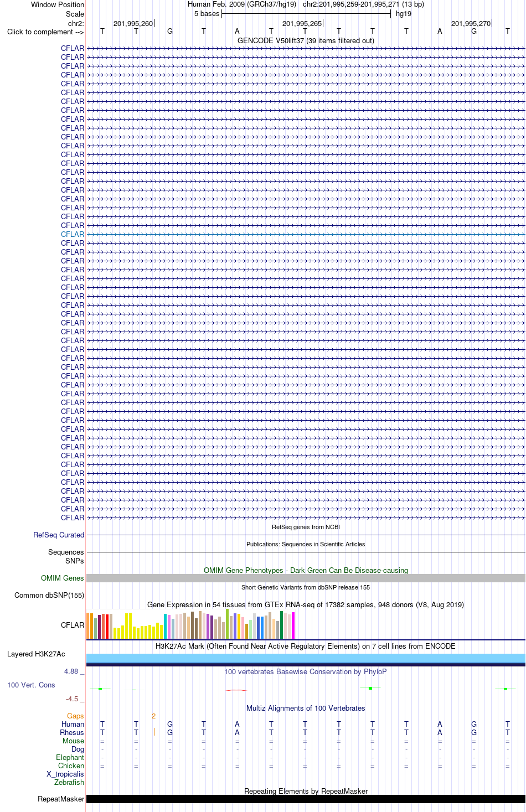Click the '201,995,260' ruler coordinate
The width and height of the screenshot is (526, 812).
pyautogui.click(x=133, y=23)
